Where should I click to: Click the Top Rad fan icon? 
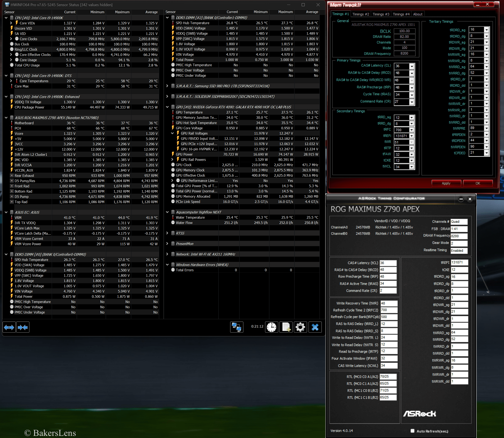(12, 202)
